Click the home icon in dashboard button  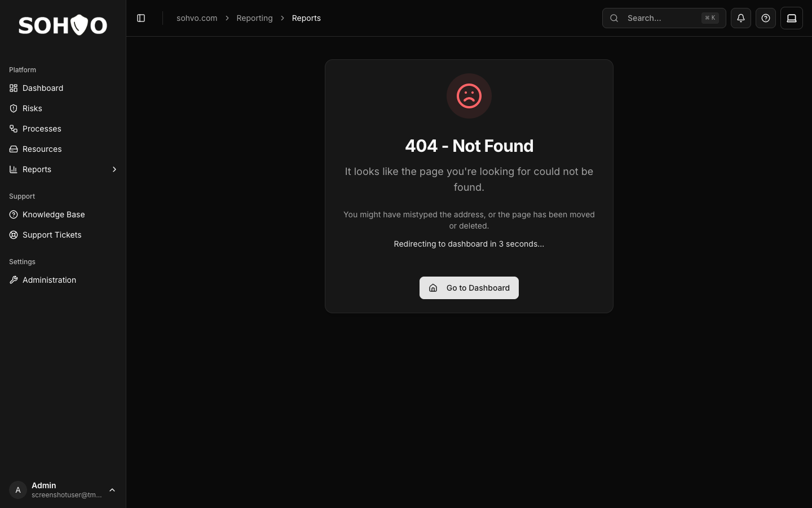tap(433, 288)
